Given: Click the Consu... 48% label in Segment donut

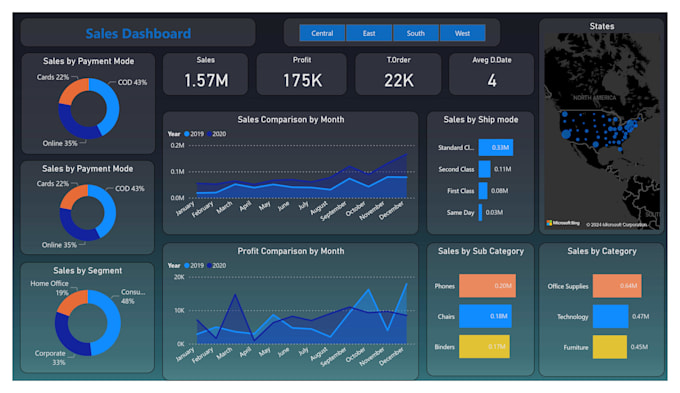Looking at the screenshot, I should coord(132,296).
